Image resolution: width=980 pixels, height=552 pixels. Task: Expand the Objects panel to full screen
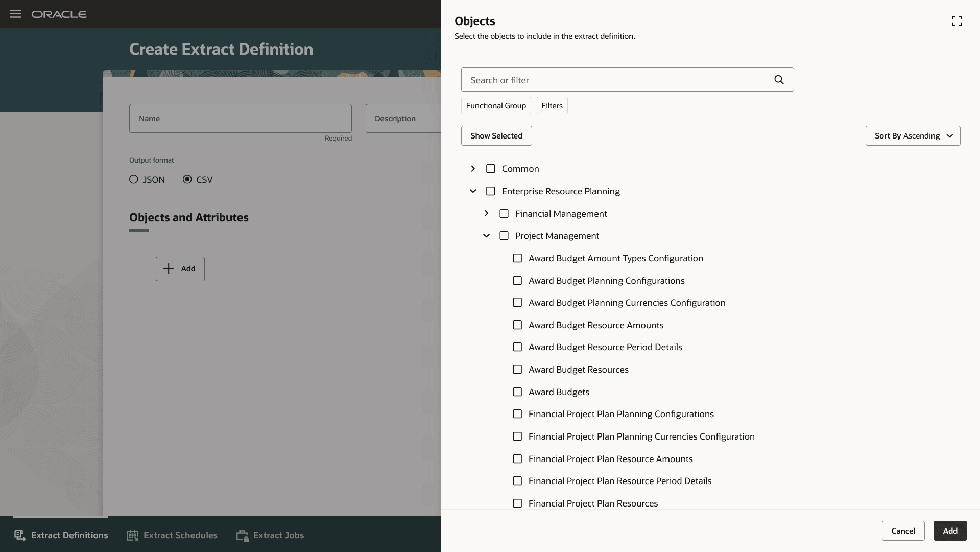957,21
